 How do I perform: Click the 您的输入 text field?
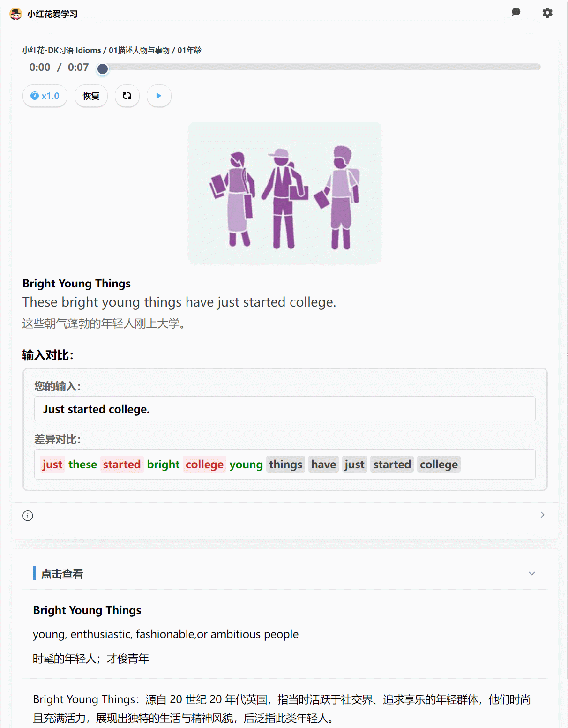(284, 409)
